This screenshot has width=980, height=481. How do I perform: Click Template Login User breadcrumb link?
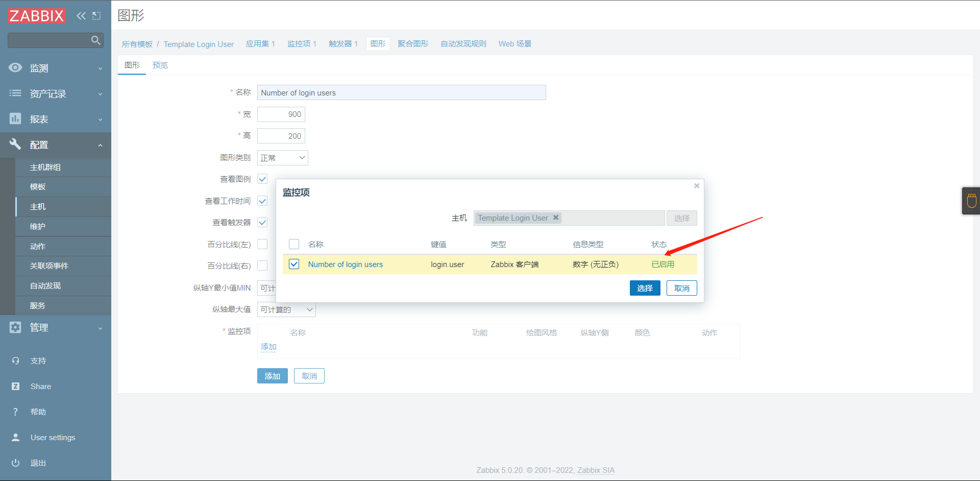tap(199, 44)
